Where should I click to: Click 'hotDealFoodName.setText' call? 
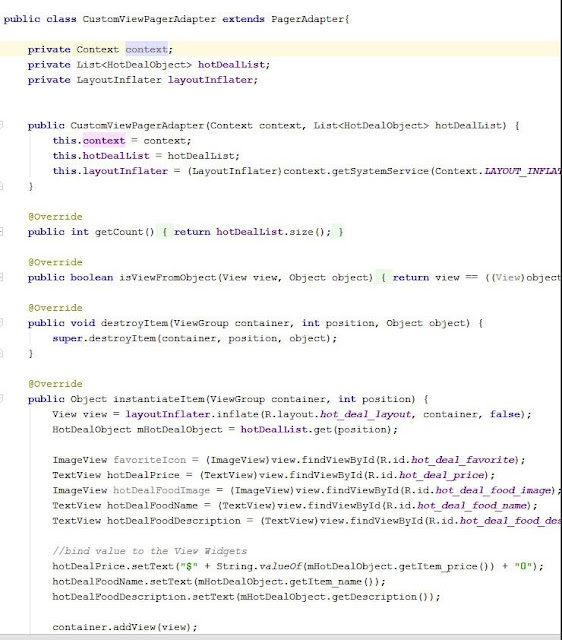(122, 581)
